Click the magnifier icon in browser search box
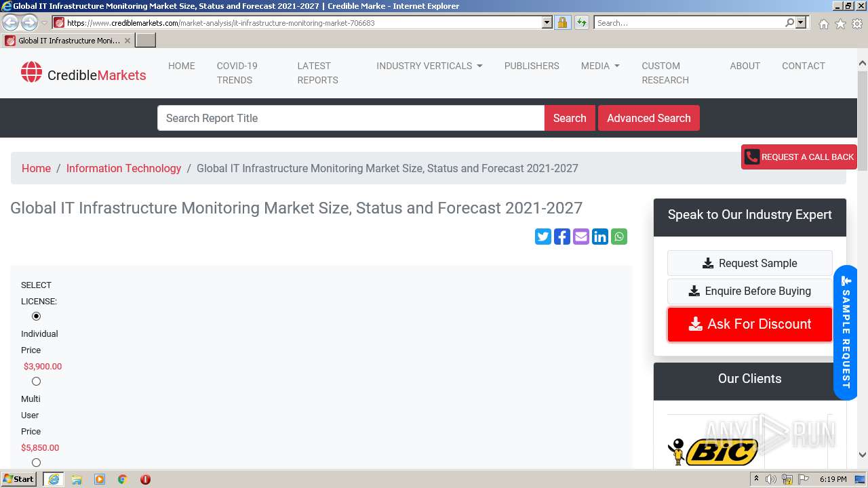Image resolution: width=868 pixels, height=488 pixels. click(789, 22)
